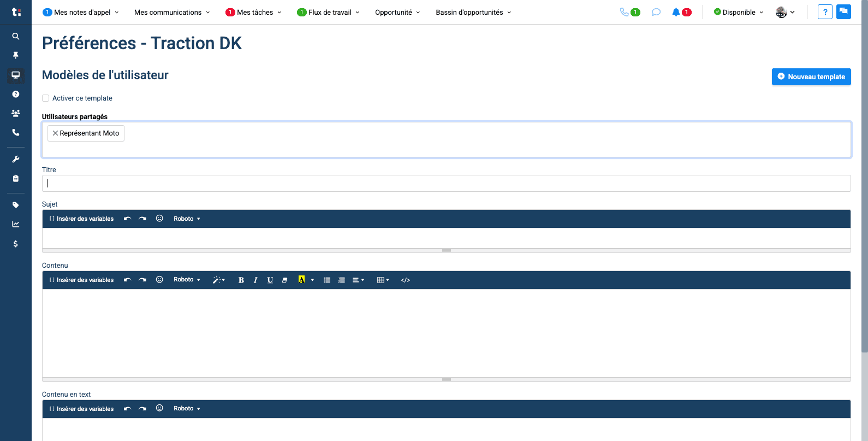Screen dimensions: 868x441
Task: Open the users group sidebar icon
Action: pyautogui.click(x=16, y=113)
